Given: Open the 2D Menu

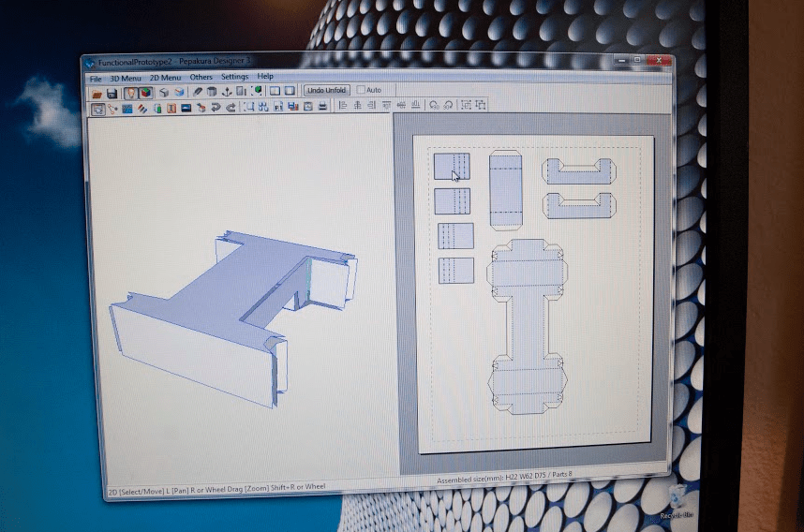Looking at the screenshot, I should coord(165,78).
